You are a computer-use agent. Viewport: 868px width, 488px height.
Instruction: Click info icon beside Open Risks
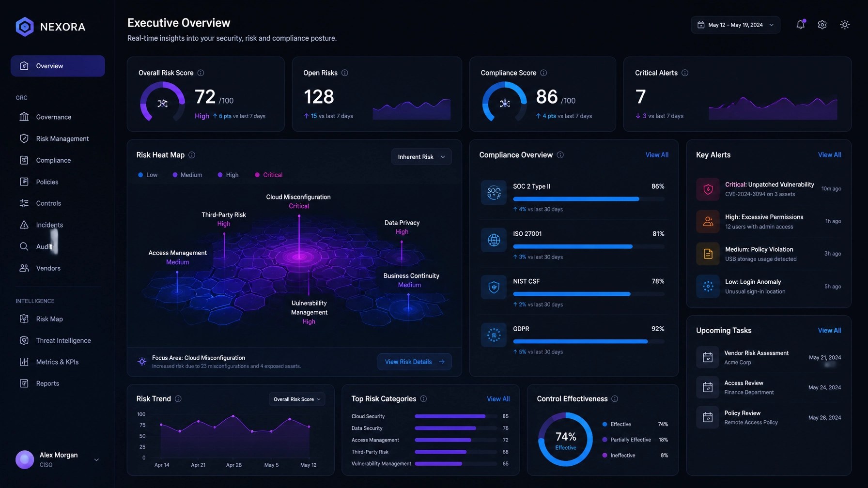pyautogui.click(x=345, y=73)
